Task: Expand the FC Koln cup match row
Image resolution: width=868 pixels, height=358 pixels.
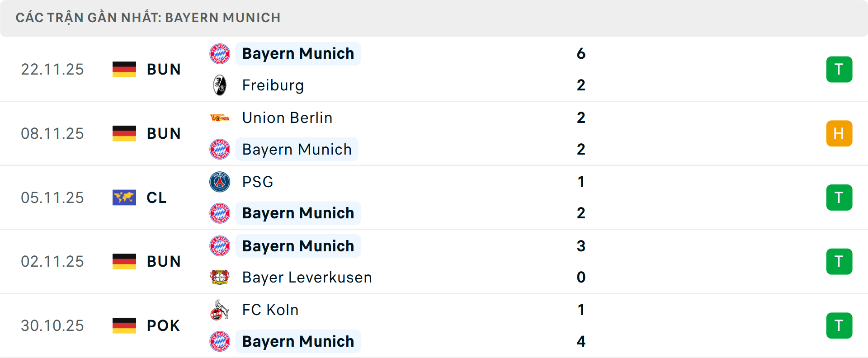Action: [x=434, y=325]
